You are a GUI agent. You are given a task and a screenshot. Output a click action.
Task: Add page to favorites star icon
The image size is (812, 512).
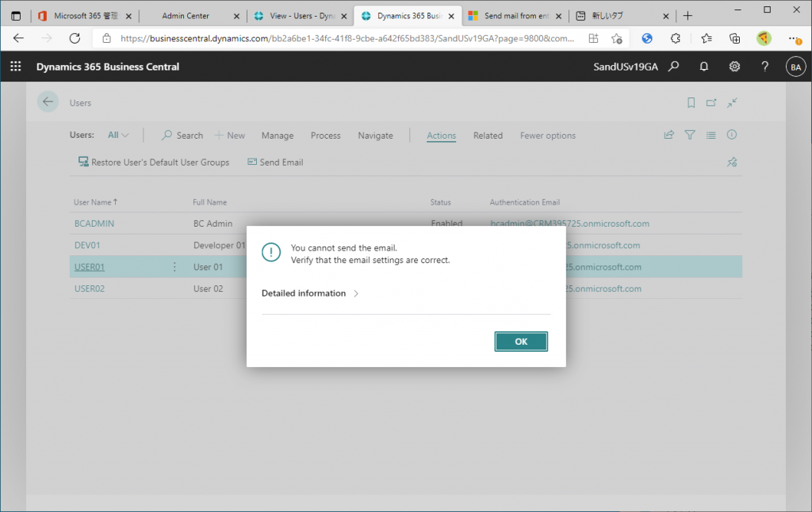[x=616, y=38]
